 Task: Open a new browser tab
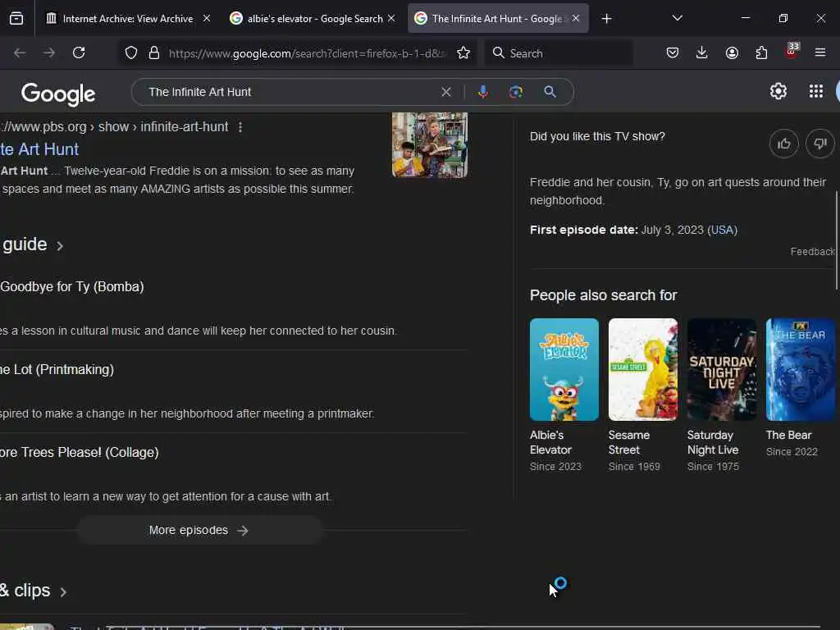pos(606,19)
